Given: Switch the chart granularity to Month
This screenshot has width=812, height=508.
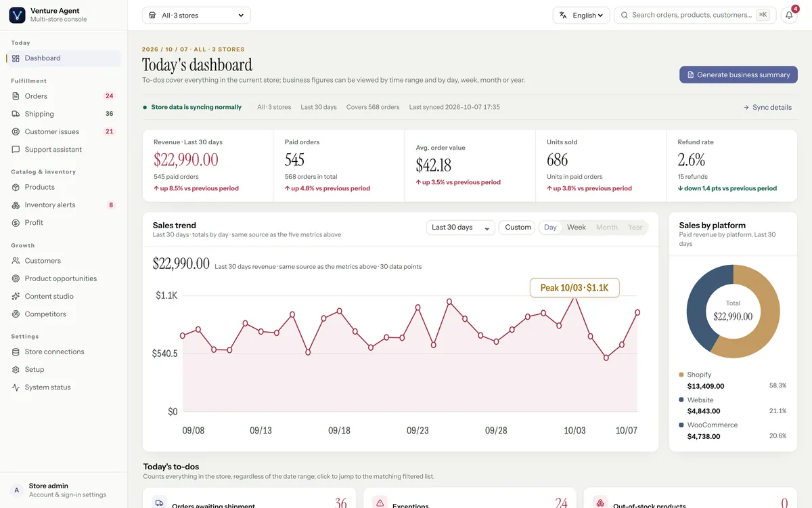Looking at the screenshot, I should click(607, 228).
